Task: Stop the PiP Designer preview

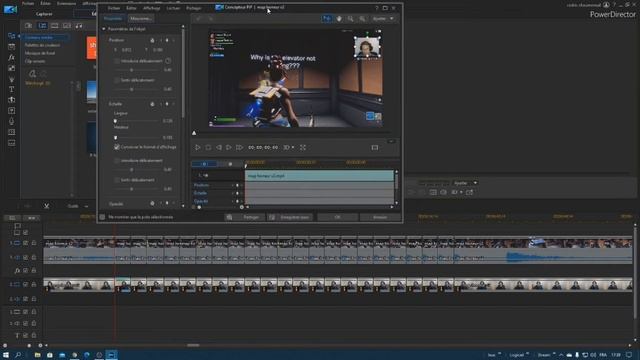Action: (208, 147)
